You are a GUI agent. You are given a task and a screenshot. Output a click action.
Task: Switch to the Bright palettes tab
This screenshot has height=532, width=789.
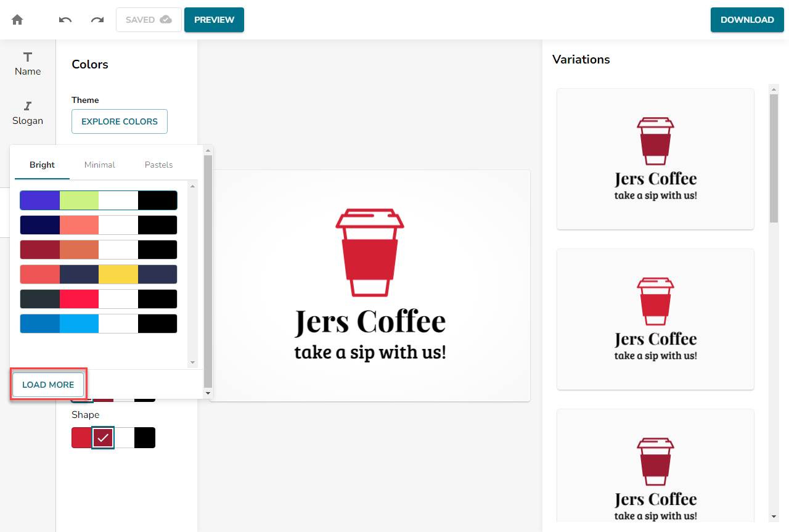[42, 165]
